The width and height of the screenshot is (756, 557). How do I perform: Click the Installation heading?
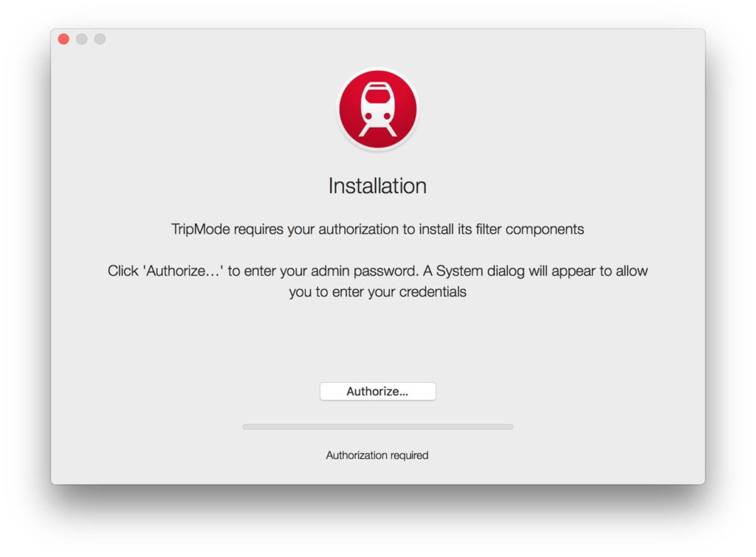click(377, 186)
